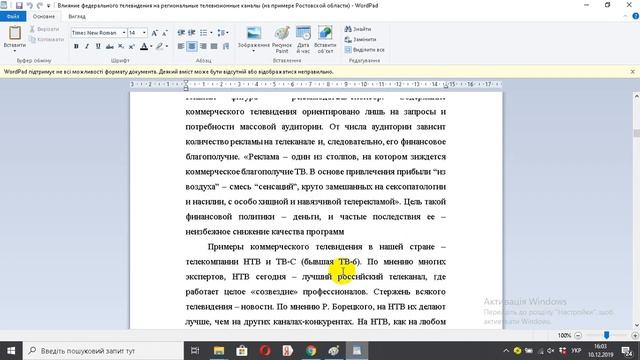Click the bullet list icon
The height and width of the screenshot is (360, 640).
(203, 33)
